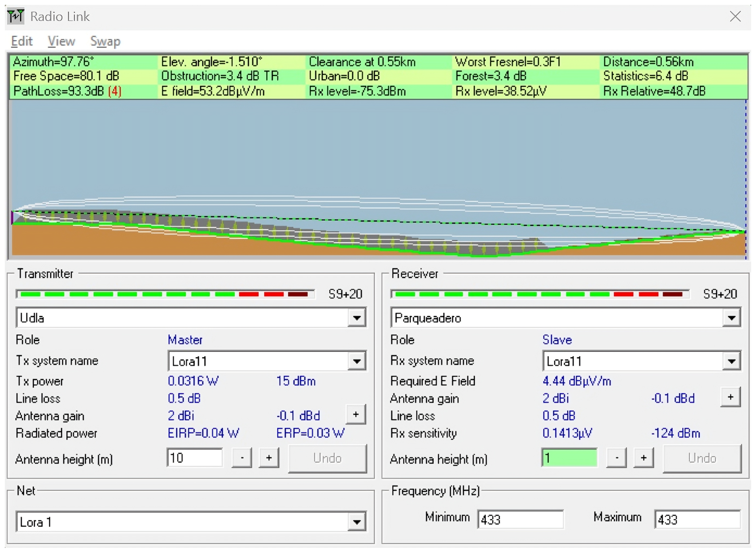Click plus button beside transmitter antenna gain
The height and width of the screenshot is (553, 756).
click(x=355, y=414)
